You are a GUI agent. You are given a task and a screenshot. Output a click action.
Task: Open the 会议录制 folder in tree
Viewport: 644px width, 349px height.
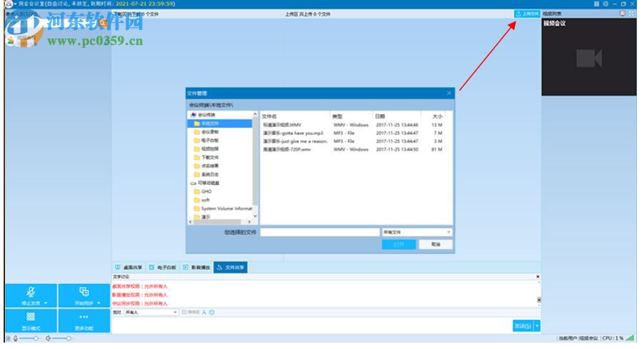(206, 132)
